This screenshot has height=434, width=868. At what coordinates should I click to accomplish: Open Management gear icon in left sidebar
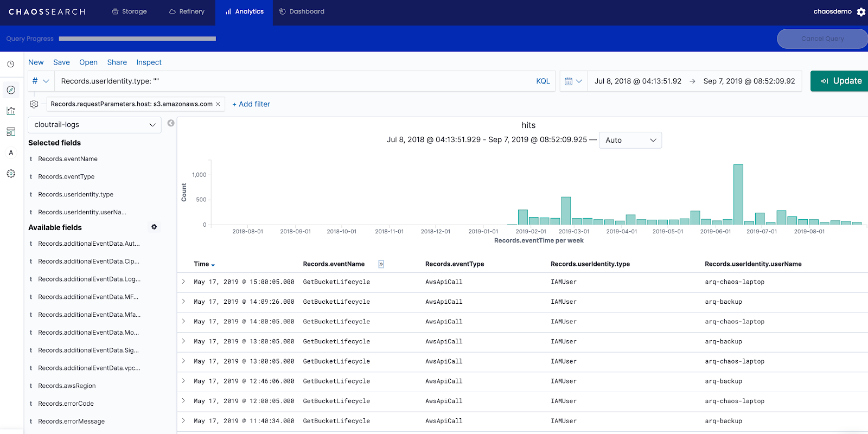[11, 174]
